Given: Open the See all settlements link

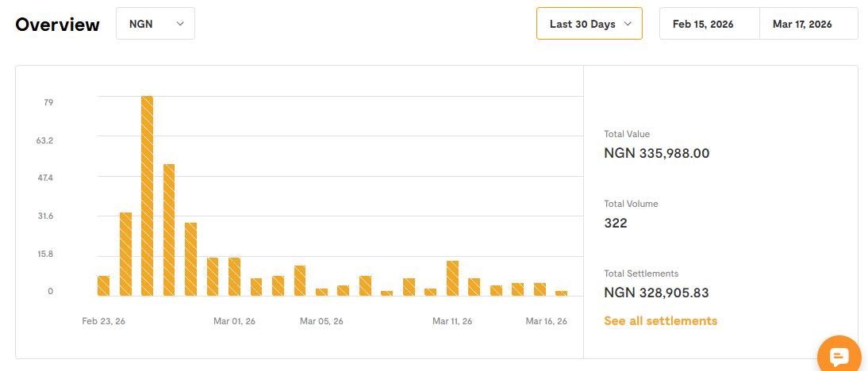Looking at the screenshot, I should point(660,321).
